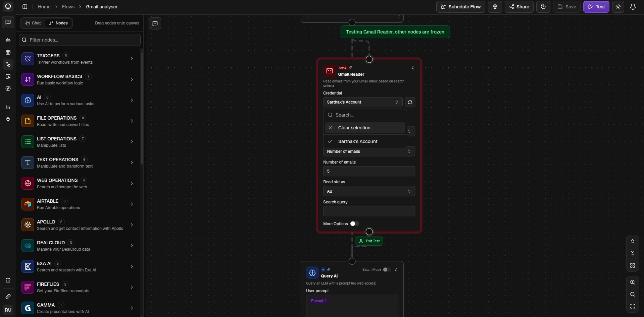Collapse the Query AI node
The height and width of the screenshot is (317, 644).
[x=396, y=270]
